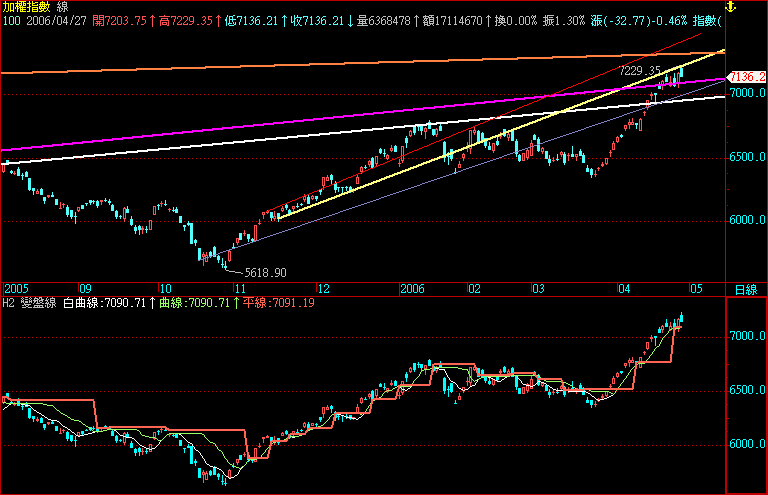Select the 2005 marker on time axis
768x495 pixels.
pos(16,289)
